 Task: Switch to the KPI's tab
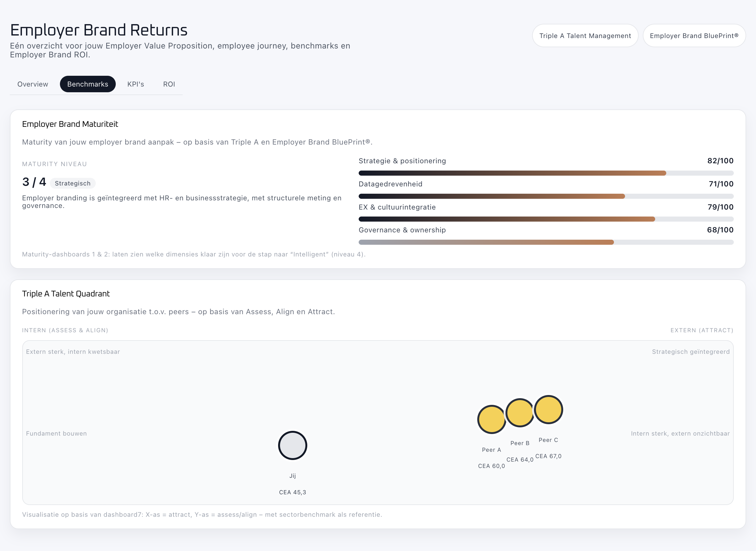135,84
